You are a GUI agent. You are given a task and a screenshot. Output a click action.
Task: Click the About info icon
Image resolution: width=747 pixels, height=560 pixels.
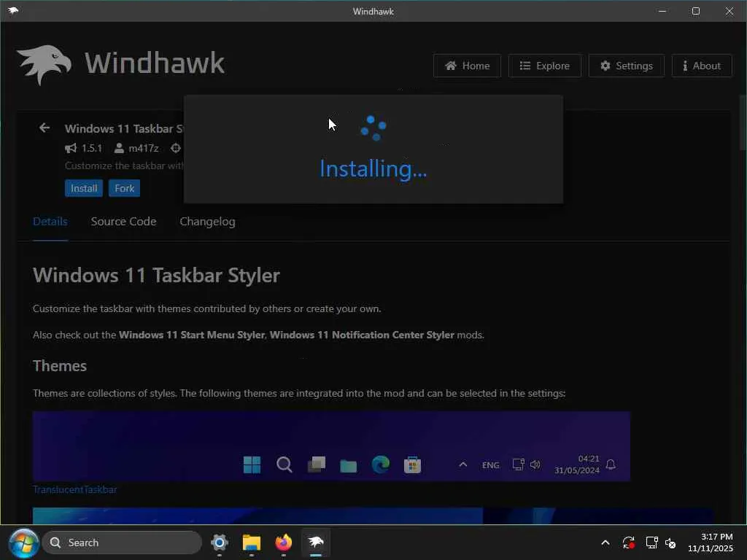click(685, 66)
